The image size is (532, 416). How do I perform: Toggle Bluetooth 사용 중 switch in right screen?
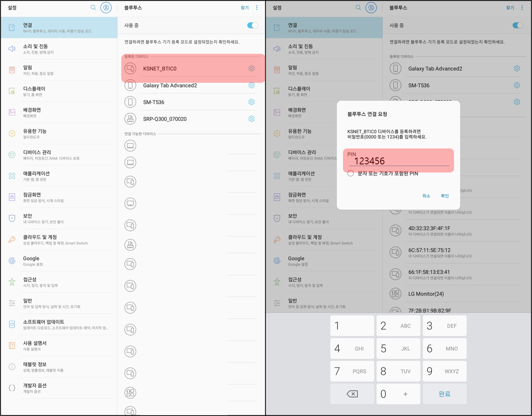tap(518, 25)
